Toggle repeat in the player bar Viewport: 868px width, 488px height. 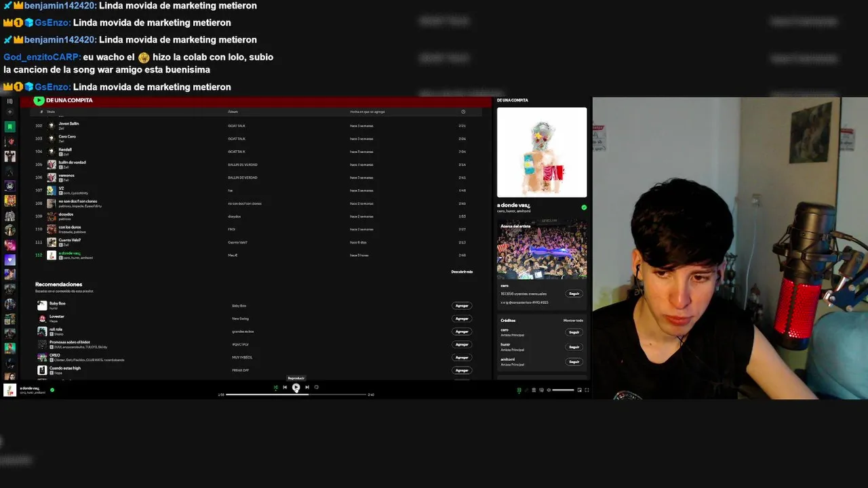tap(316, 388)
